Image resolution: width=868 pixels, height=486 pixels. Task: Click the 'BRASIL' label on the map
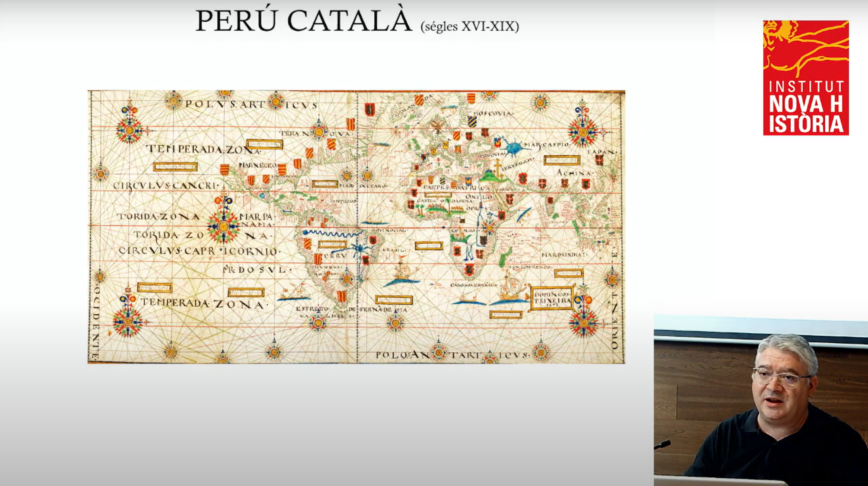coord(395,250)
